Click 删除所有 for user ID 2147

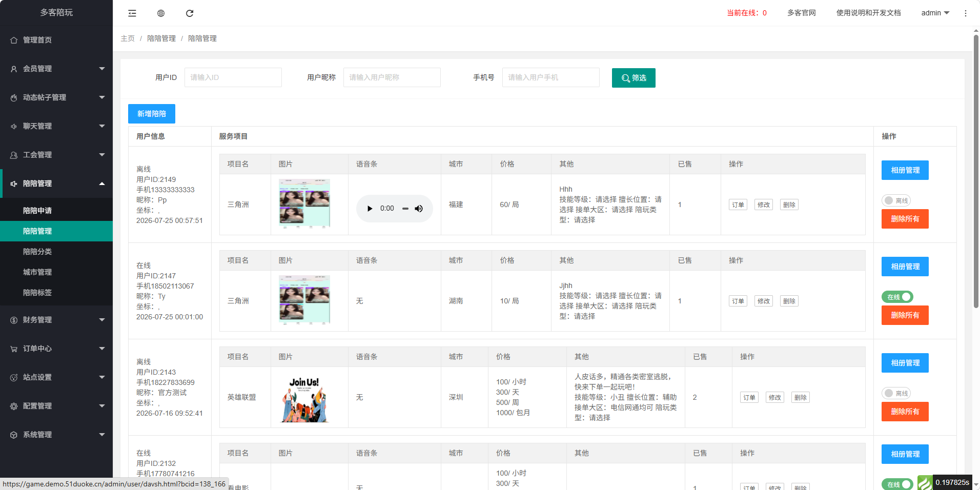click(x=905, y=315)
